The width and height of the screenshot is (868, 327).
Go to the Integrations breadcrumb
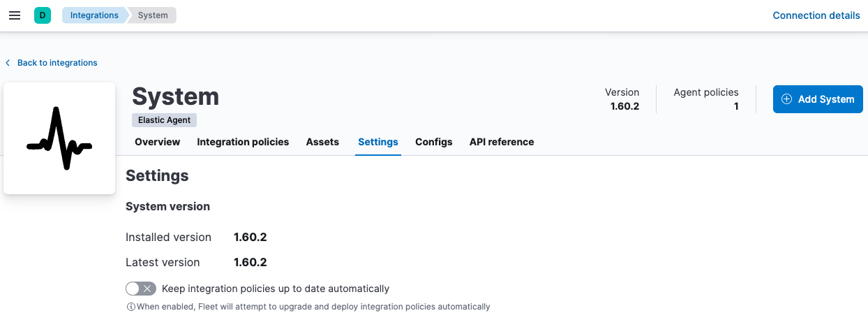[x=94, y=15]
